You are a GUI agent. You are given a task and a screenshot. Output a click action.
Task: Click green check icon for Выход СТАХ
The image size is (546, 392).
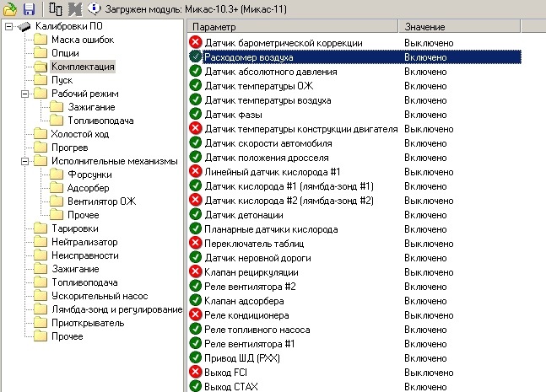point(195,386)
